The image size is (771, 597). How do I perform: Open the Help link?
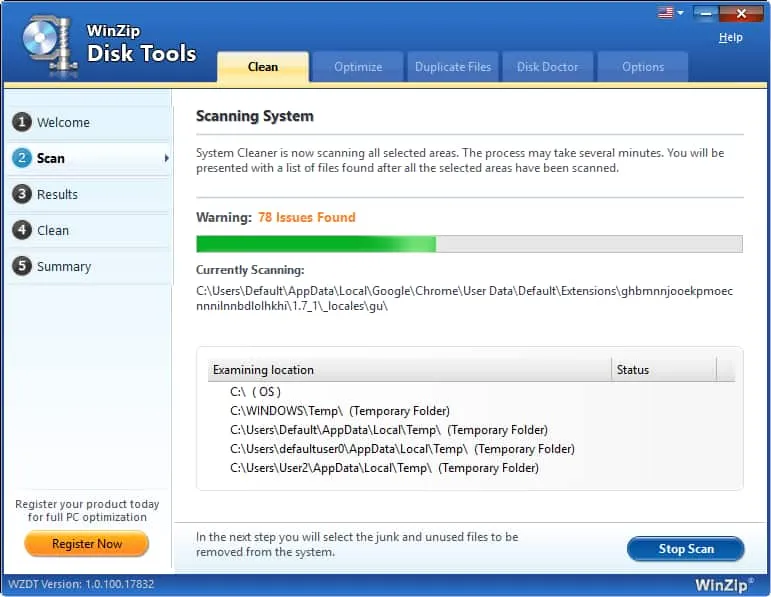click(731, 37)
